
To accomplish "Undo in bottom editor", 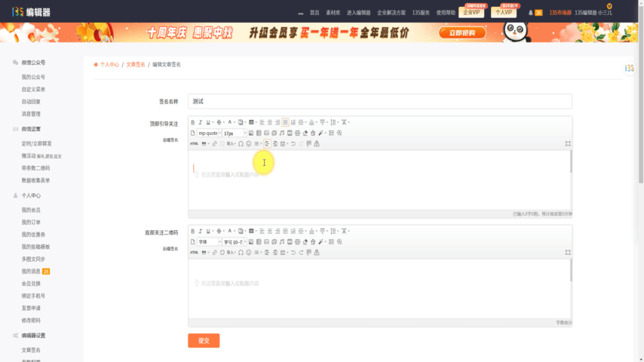I will 293,253.
